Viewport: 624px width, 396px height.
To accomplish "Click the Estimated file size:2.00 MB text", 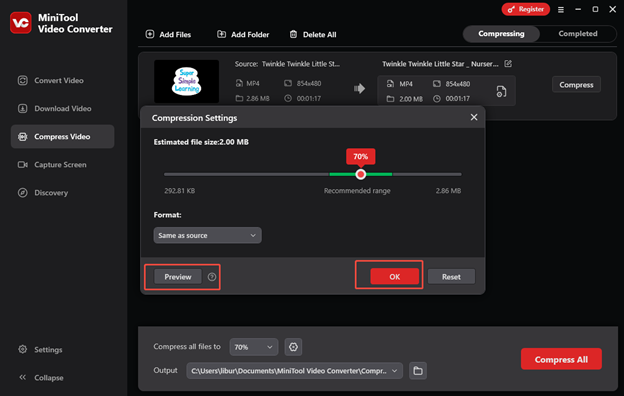I will (x=201, y=142).
